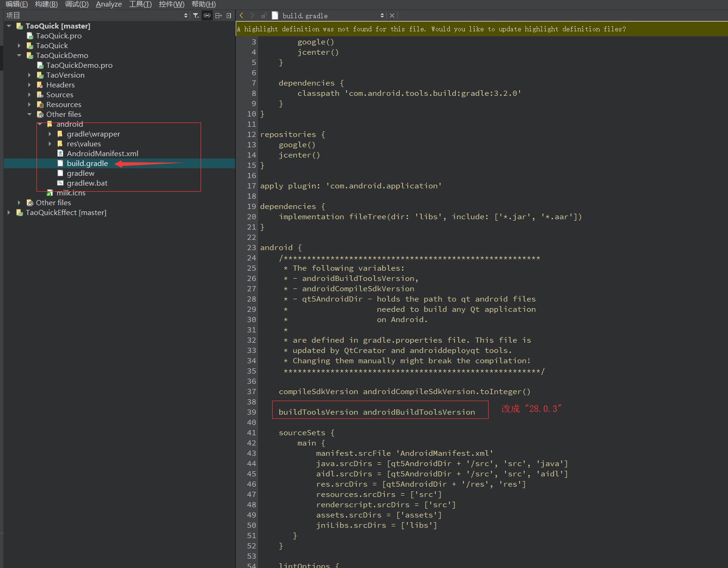Open the 项目 view selector dropdown
This screenshot has width=728, height=568.
pyautogui.click(x=186, y=15)
